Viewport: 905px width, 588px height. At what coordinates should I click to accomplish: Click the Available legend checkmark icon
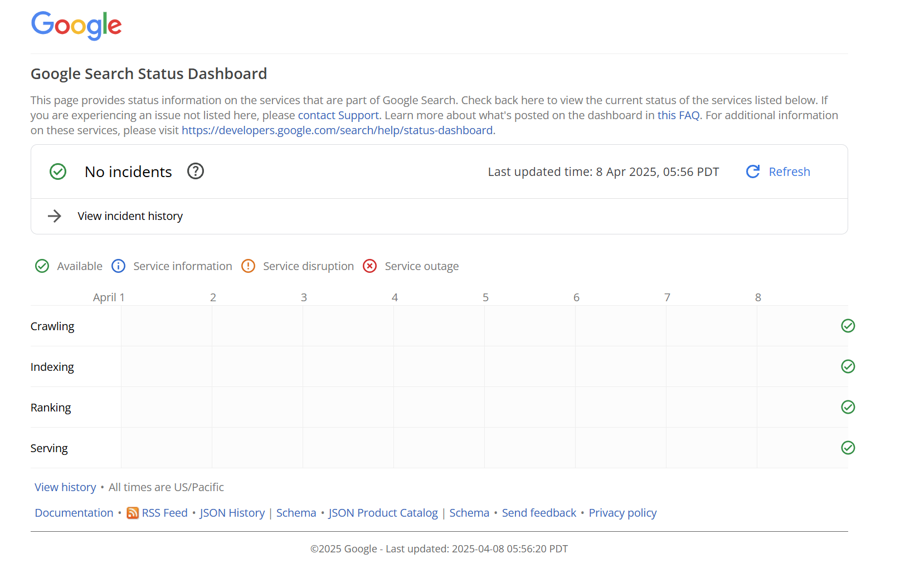click(42, 266)
